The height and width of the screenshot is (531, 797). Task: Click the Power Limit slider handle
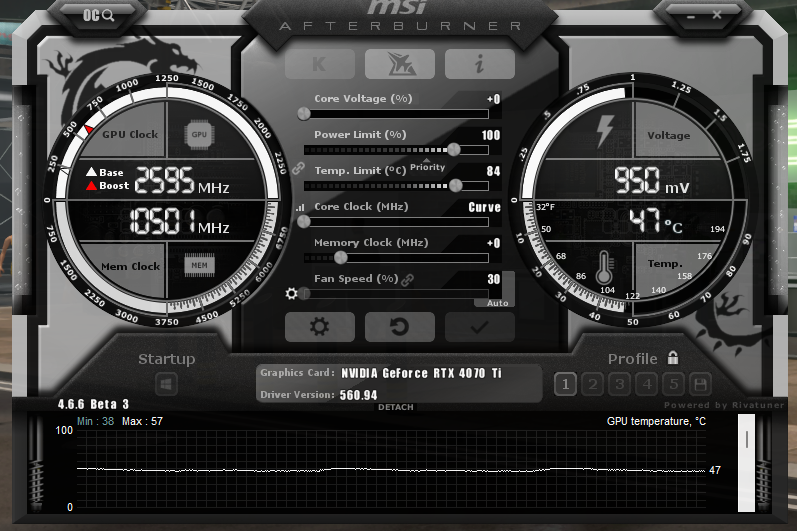[x=453, y=149]
